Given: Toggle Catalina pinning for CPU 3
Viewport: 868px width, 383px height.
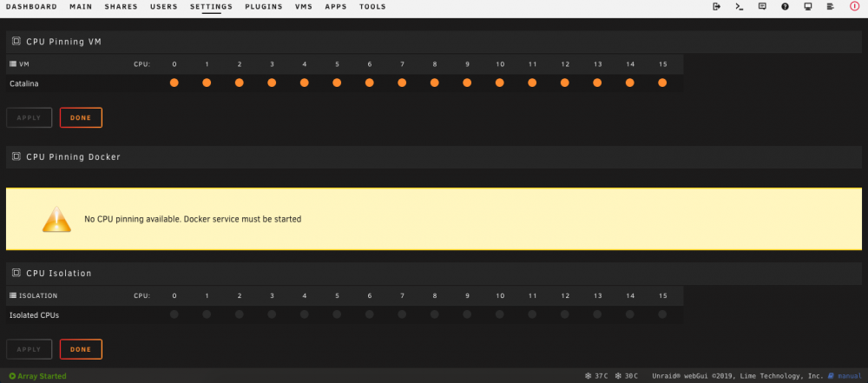Looking at the screenshot, I should tap(272, 83).
